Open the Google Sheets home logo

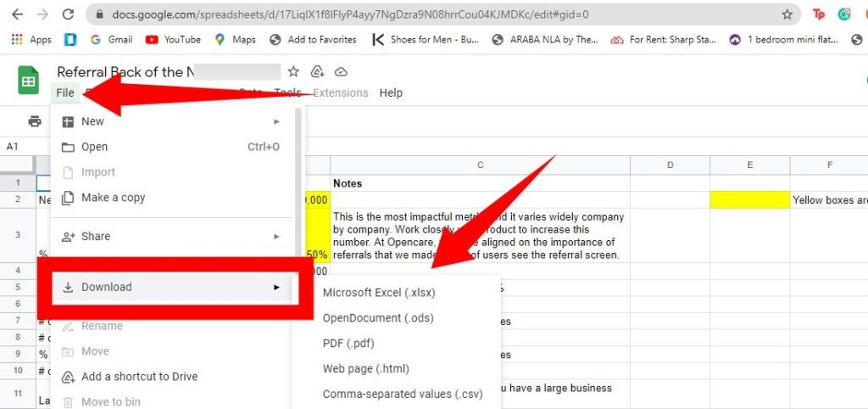[x=28, y=80]
